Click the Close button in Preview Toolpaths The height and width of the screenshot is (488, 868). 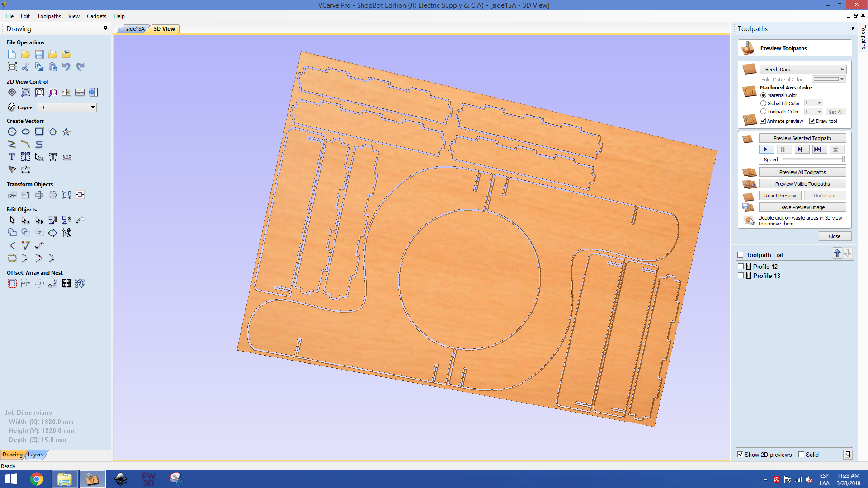835,236
